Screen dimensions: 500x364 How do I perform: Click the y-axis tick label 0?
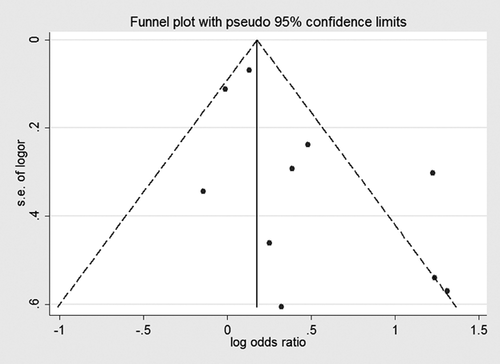(34, 40)
